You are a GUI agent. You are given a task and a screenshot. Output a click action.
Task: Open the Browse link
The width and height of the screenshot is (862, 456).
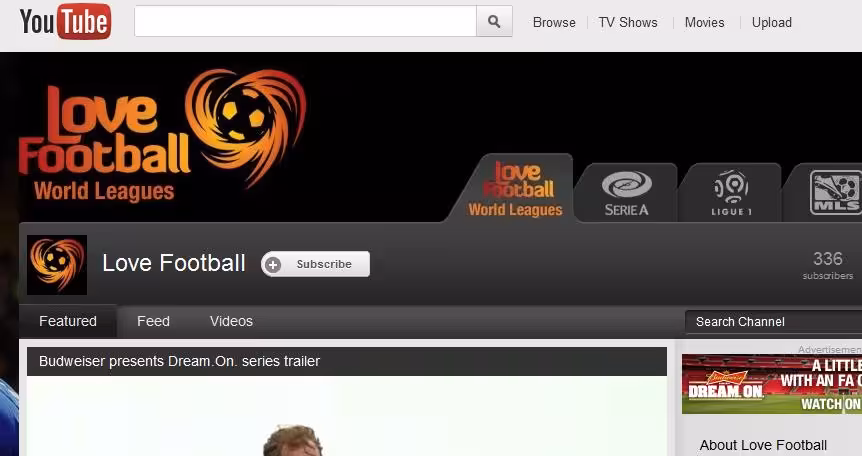click(554, 23)
